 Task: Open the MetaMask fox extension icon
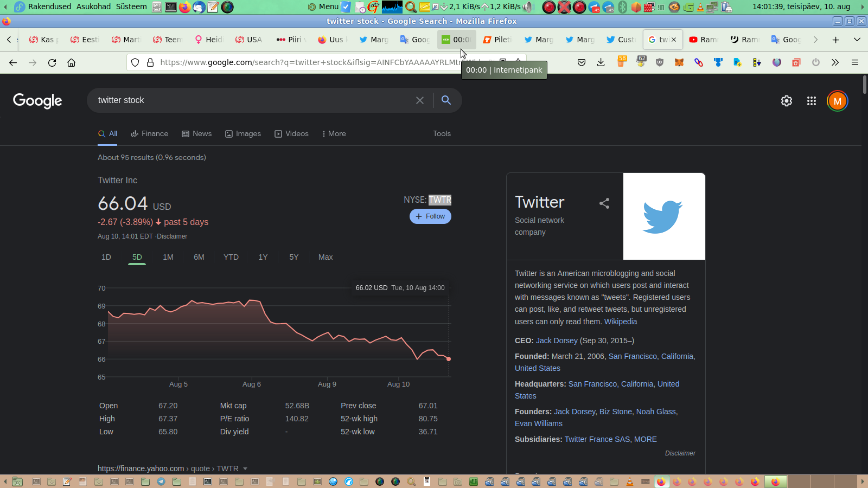(679, 62)
